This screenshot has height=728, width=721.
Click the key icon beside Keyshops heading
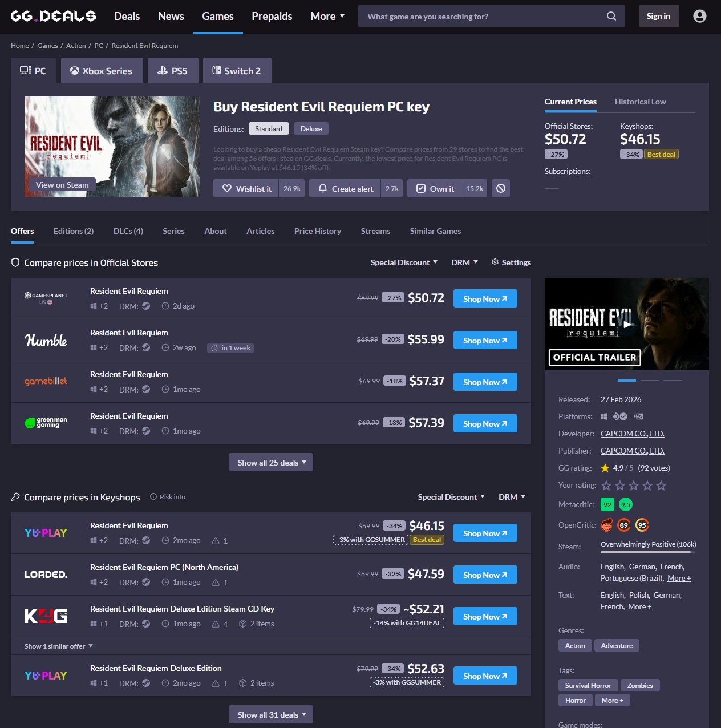coord(15,497)
